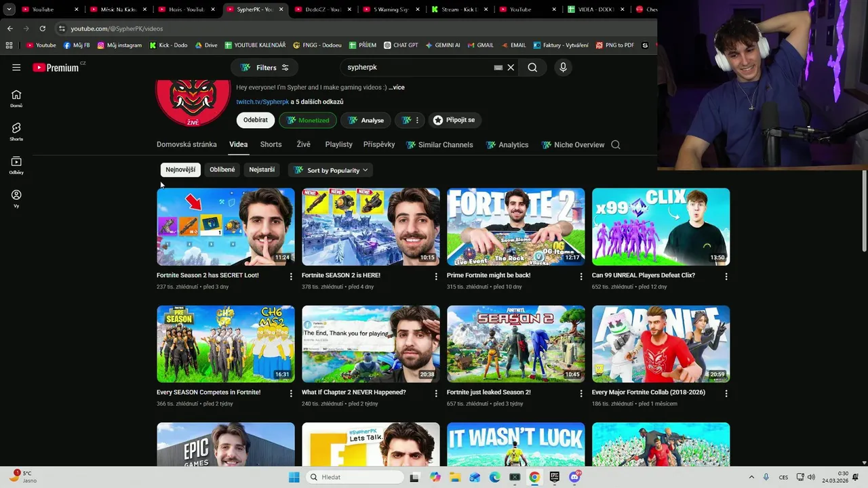Switch to Domovská stránka channel tab
Viewport: 868px width, 488px height.
pos(186,144)
